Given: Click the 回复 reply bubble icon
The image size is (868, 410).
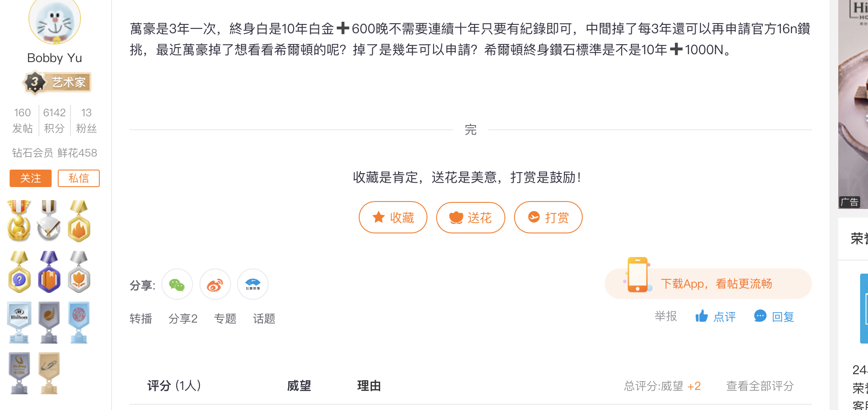Looking at the screenshot, I should [x=760, y=316].
